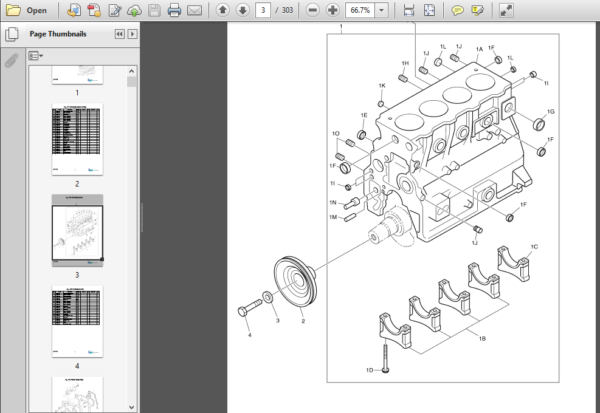Select the highlight text tool
Screen dimensions: 600x413
[x=477, y=10]
